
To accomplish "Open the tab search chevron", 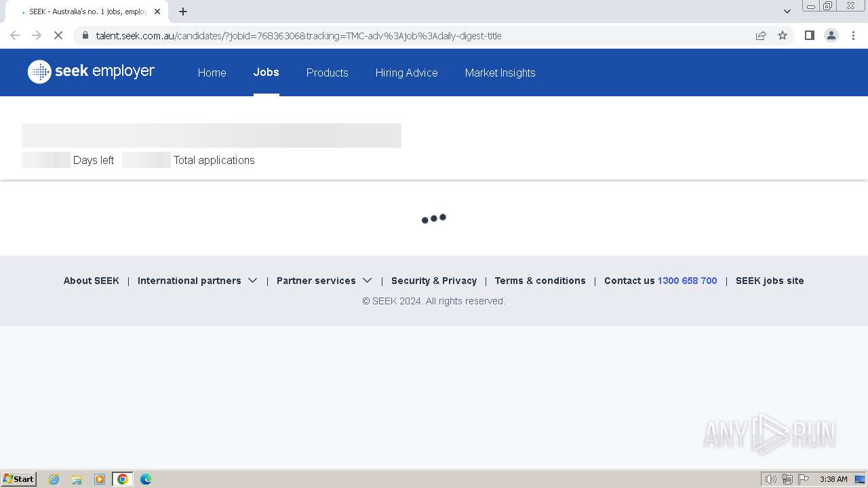I will (x=787, y=12).
